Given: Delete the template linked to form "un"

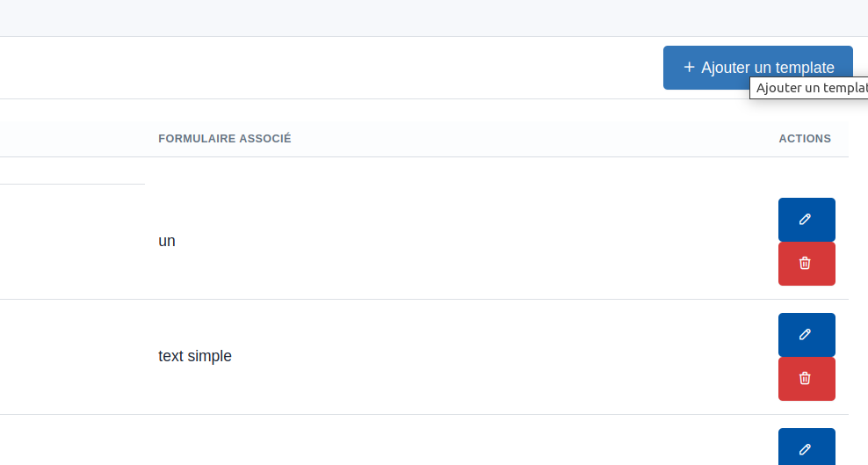Looking at the screenshot, I should 806,264.
